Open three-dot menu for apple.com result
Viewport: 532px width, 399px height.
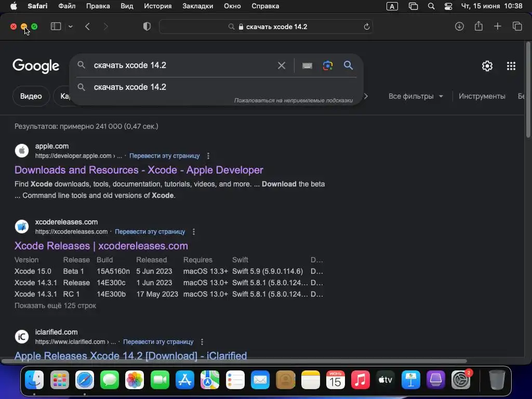point(208,156)
